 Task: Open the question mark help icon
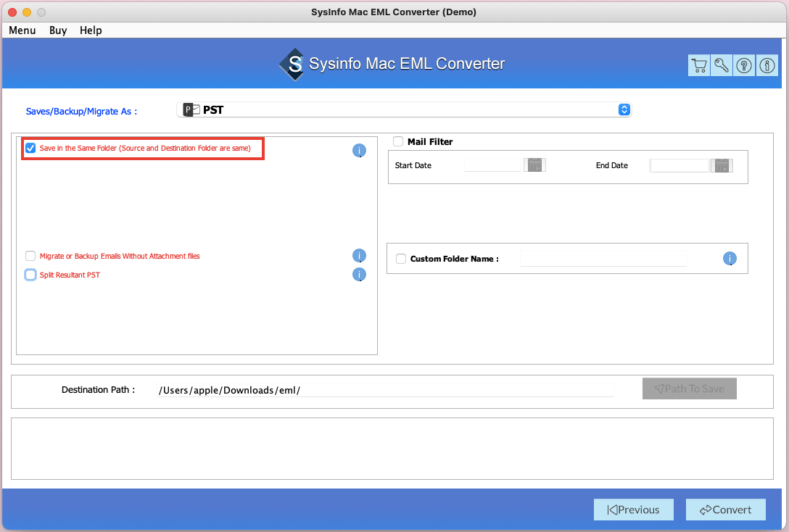744,65
